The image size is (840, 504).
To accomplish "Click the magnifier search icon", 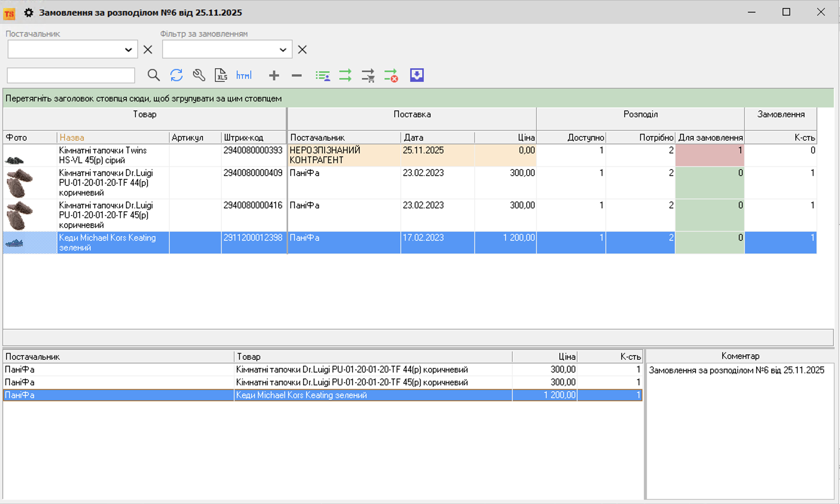I will [153, 75].
